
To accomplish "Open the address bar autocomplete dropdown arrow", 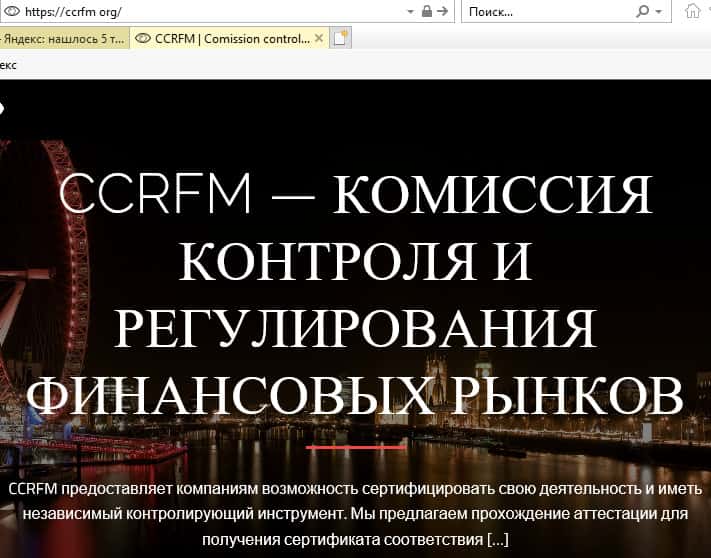I will click(x=410, y=12).
